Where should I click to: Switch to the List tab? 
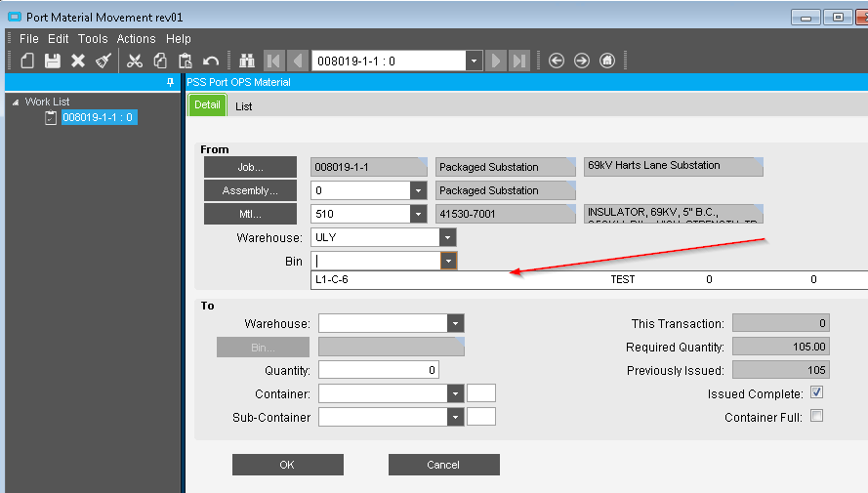[x=243, y=106]
